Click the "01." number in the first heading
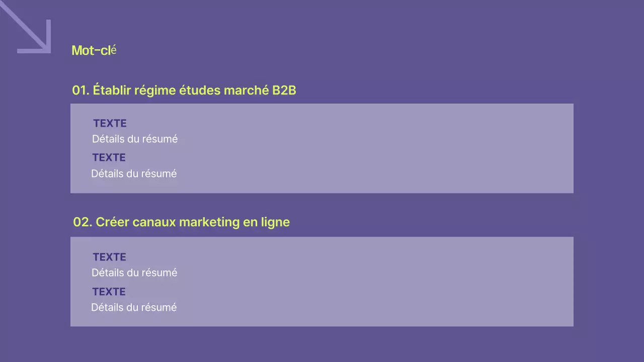The image size is (644, 362). click(80, 90)
